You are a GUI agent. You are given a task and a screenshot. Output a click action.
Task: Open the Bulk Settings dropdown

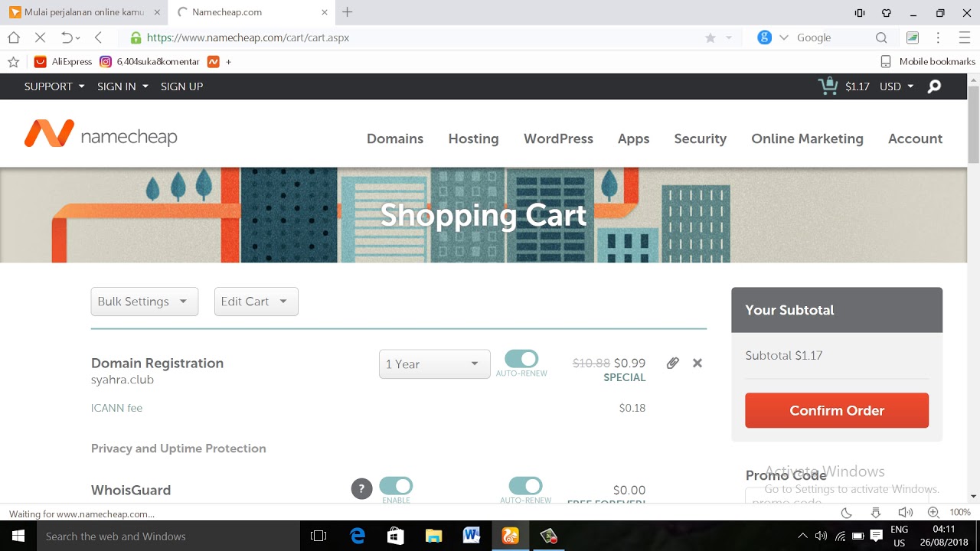[x=145, y=302]
